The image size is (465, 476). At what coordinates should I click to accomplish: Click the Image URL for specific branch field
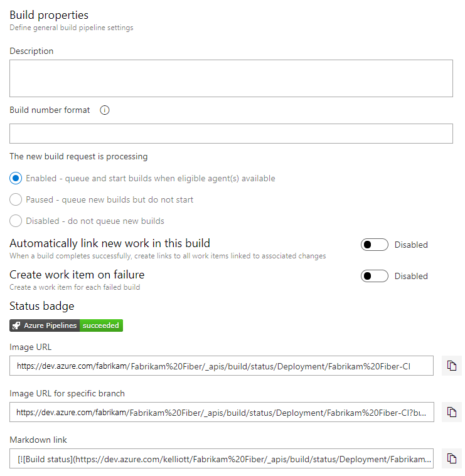pyautogui.click(x=221, y=412)
